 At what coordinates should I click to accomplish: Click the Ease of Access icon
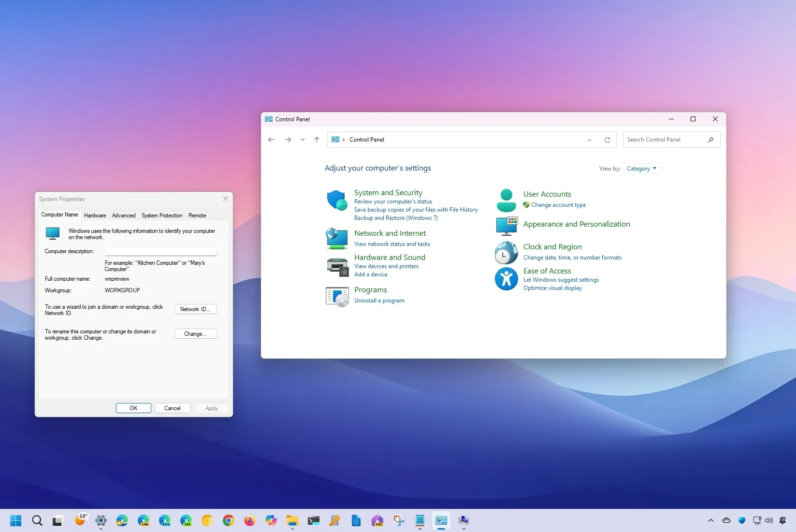[x=506, y=279]
